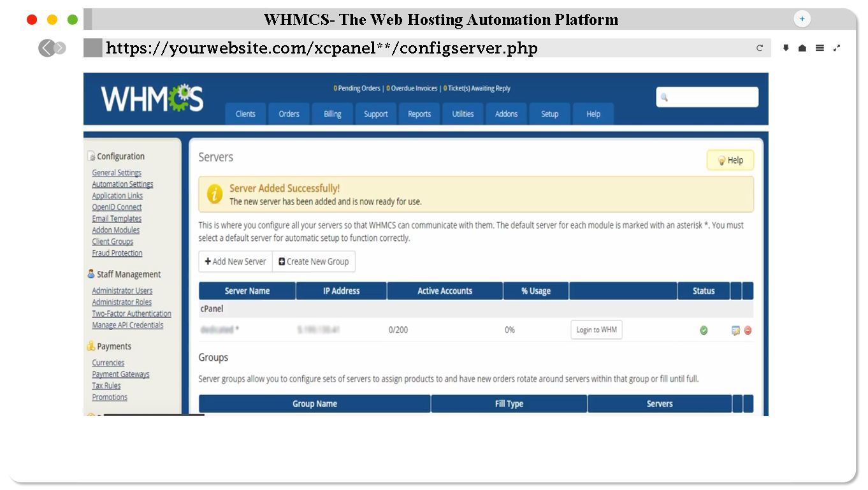Click the Fill Type column header
This screenshot has height=490, width=868.
point(509,404)
